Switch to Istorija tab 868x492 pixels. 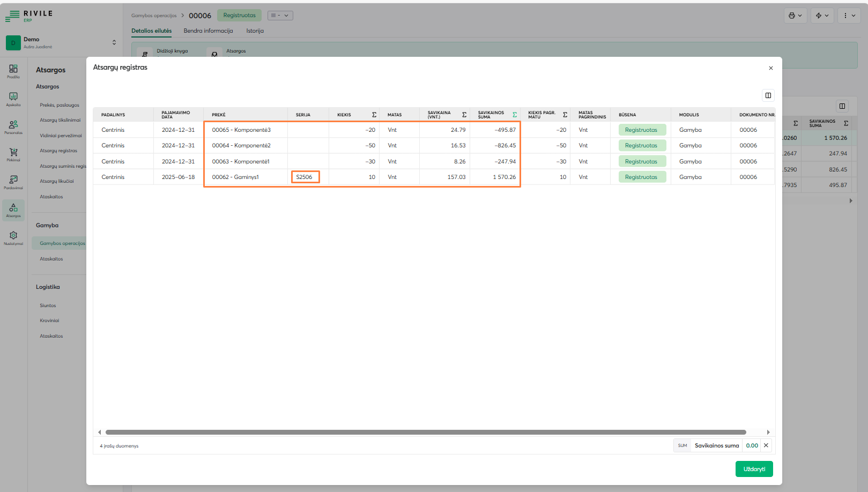pyautogui.click(x=255, y=31)
